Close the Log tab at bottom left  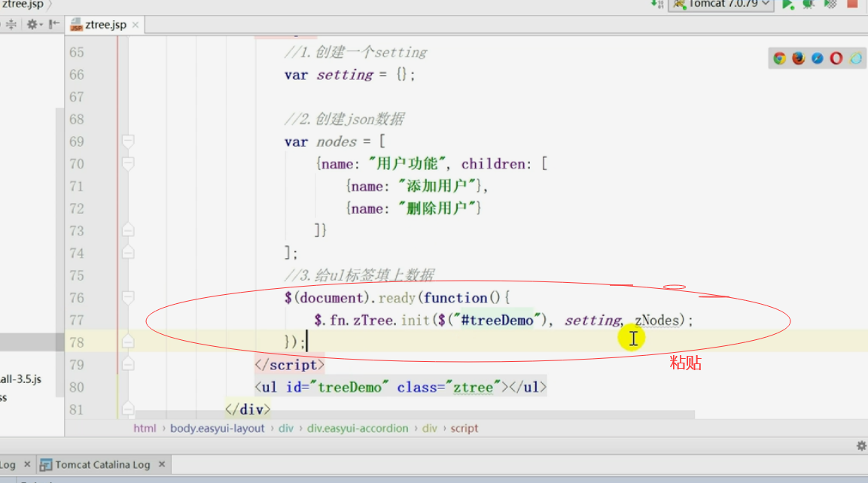coord(27,464)
